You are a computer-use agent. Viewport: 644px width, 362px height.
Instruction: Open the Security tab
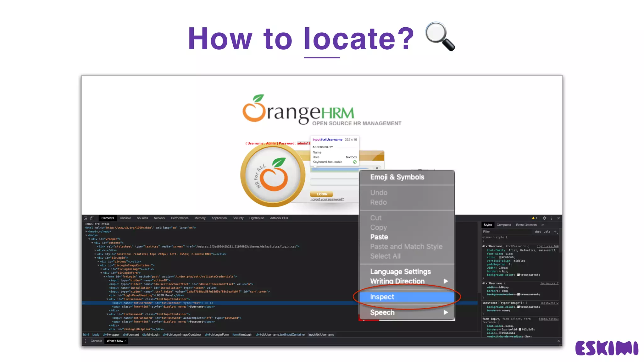click(238, 218)
